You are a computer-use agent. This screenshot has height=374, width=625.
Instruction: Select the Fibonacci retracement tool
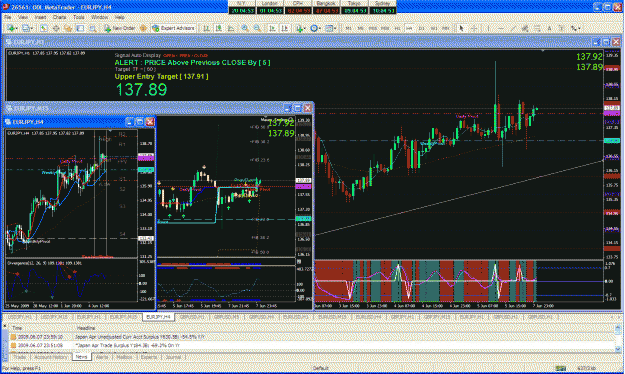(x=537, y=28)
